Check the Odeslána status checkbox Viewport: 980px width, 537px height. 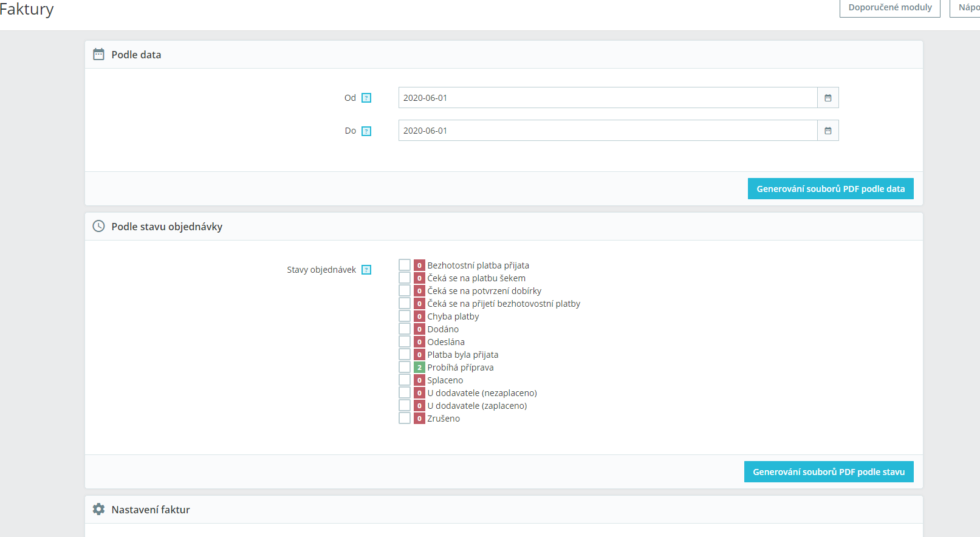point(405,341)
